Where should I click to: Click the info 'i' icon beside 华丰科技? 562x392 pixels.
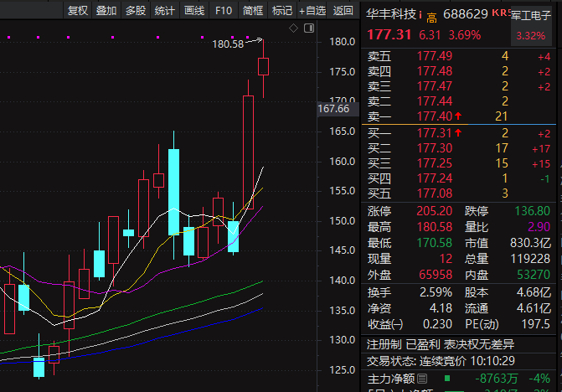(x=420, y=15)
